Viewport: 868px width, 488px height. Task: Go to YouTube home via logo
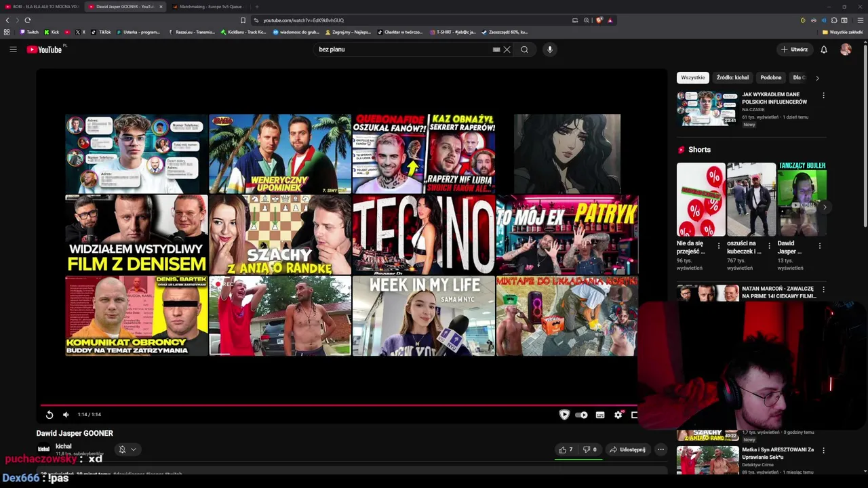coord(44,49)
